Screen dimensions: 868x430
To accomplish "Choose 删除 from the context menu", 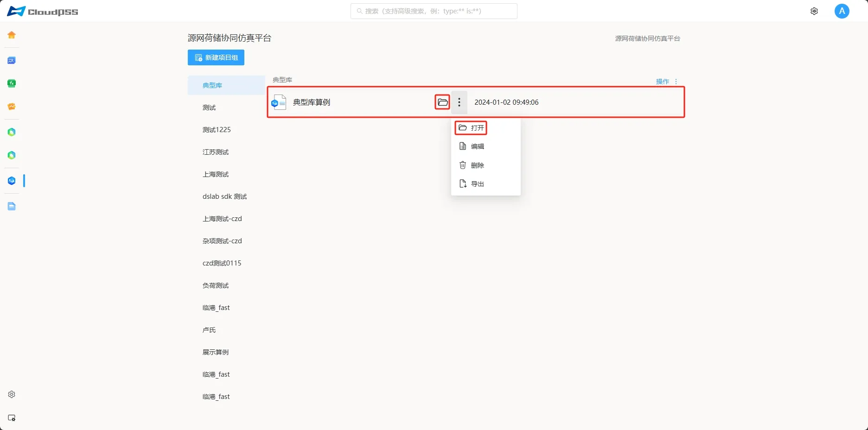I will coord(485,165).
